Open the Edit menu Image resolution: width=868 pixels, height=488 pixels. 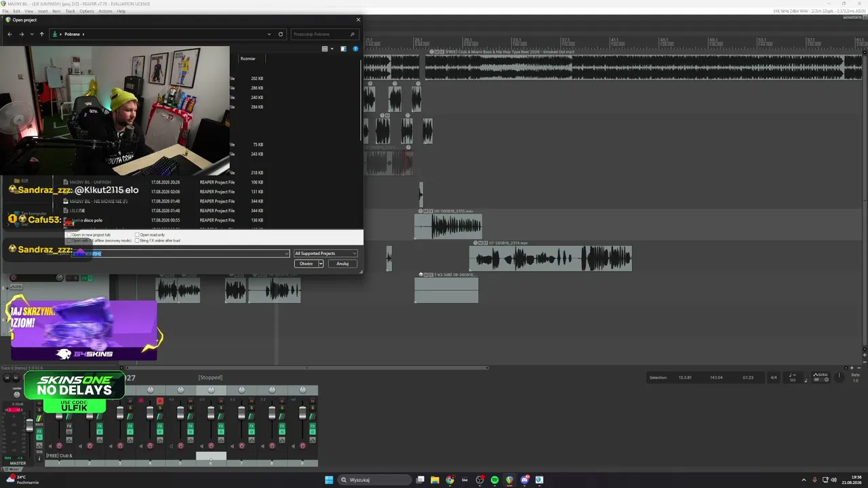pyautogui.click(x=16, y=12)
